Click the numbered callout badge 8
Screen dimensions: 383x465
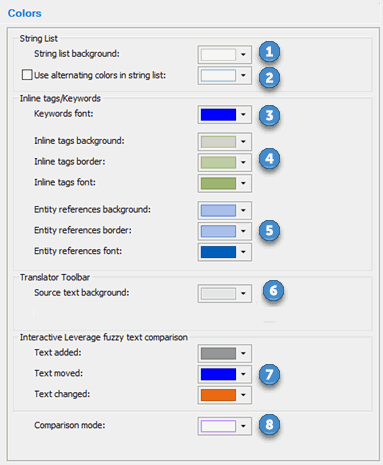tap(269, 425)
